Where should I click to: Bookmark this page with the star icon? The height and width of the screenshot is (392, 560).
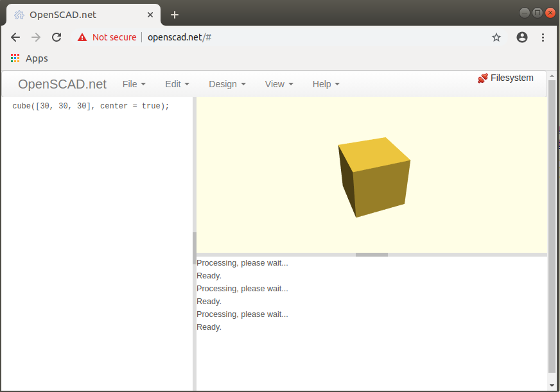click(x=496, y=37)
